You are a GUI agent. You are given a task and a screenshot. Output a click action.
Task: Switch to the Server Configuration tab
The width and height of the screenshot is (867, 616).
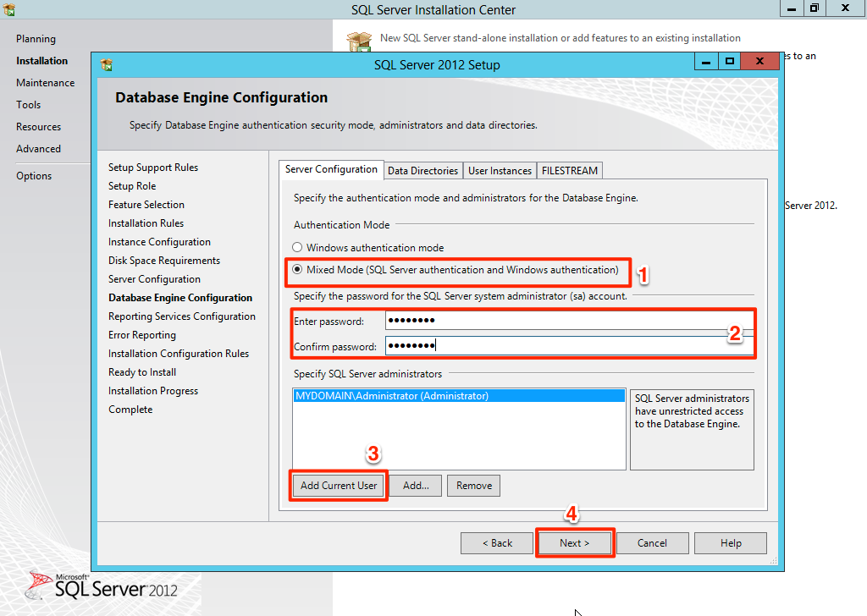(x=331, y=169)
